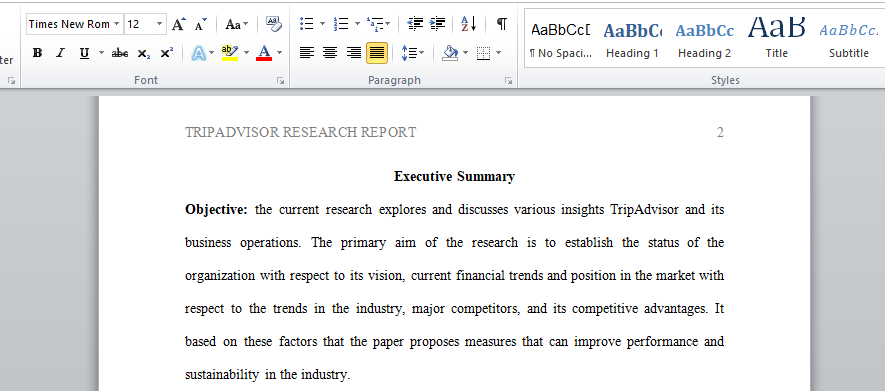The width and height of the screenshot is (885, 391).
Task: Apply the No Spacing style
Action: [560, 39]
